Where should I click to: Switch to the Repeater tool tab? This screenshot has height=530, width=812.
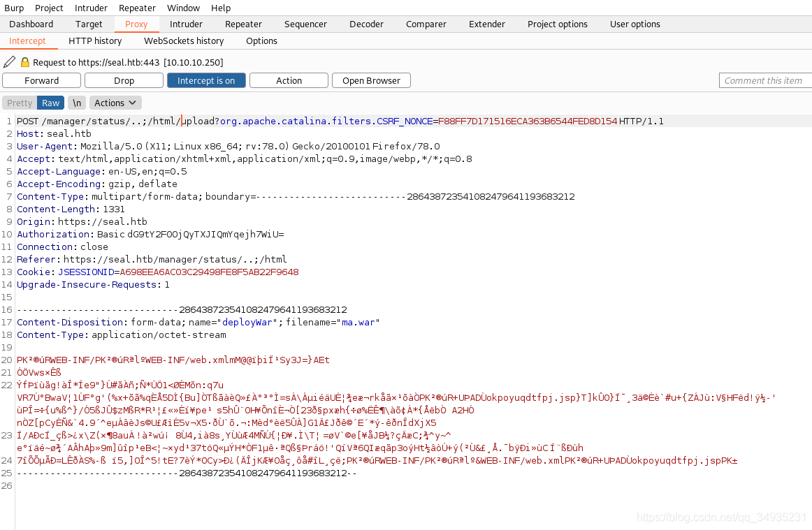coord(243,24)
